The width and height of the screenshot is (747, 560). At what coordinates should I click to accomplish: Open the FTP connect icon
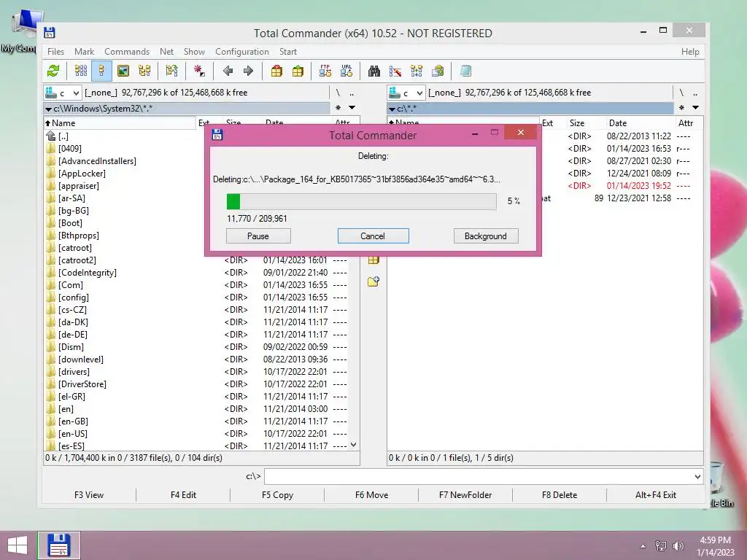click(x=325, y=71)
